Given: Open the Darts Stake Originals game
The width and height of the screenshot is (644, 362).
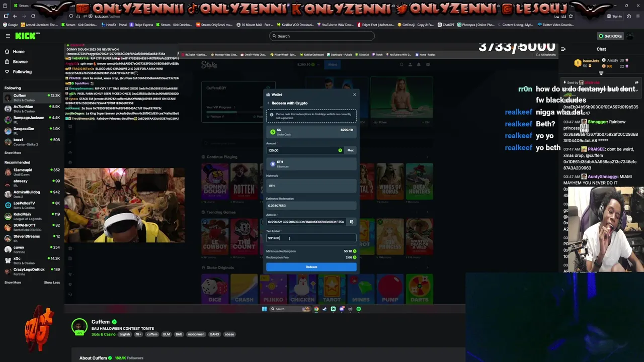Looking at the screenshot, I should 419,289.
